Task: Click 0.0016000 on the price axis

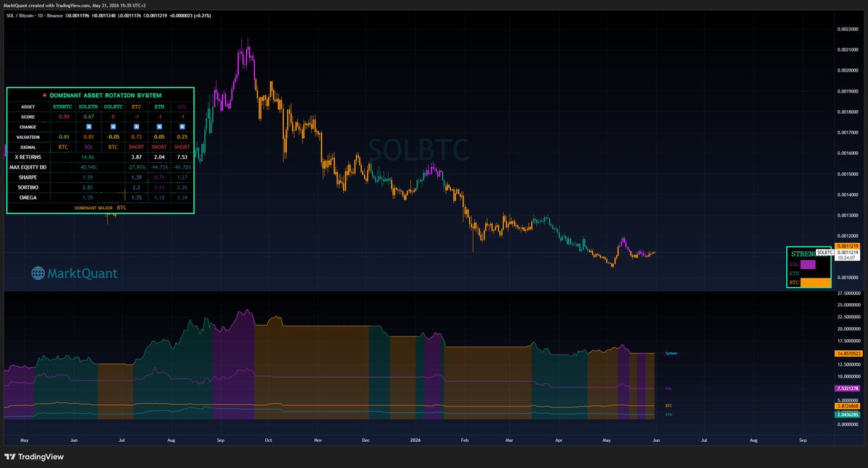Action: (848, 153)
